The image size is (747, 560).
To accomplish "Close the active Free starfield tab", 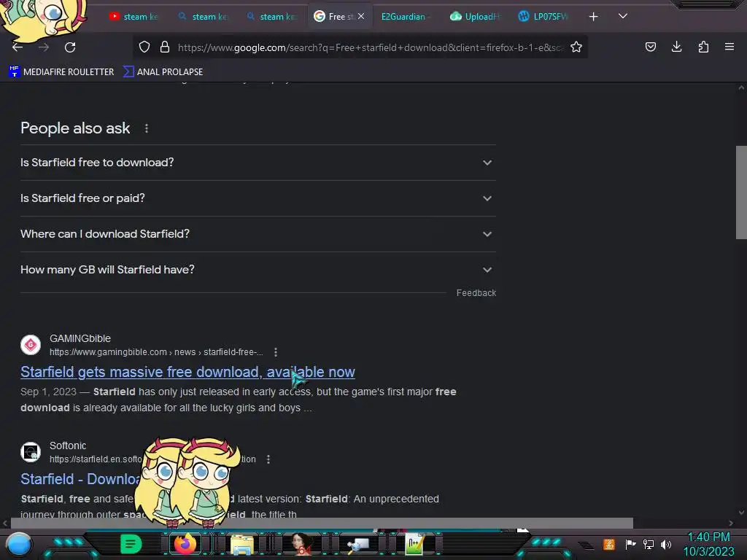I will tap(361, 16).
